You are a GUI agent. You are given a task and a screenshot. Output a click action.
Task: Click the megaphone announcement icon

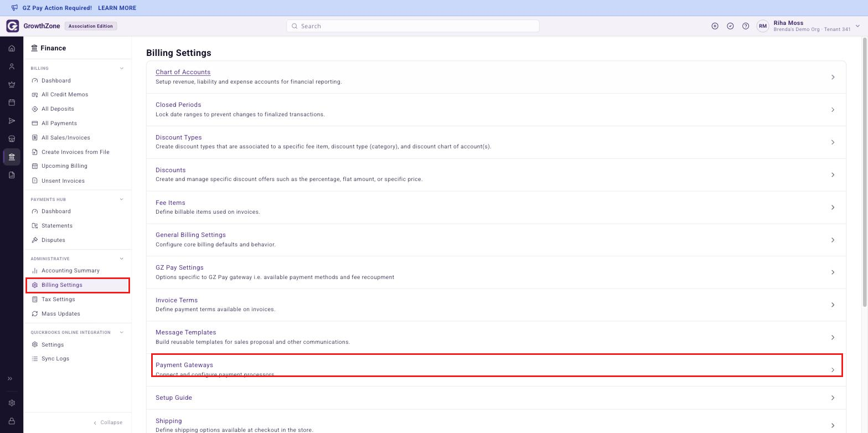(x=14, y=8)
